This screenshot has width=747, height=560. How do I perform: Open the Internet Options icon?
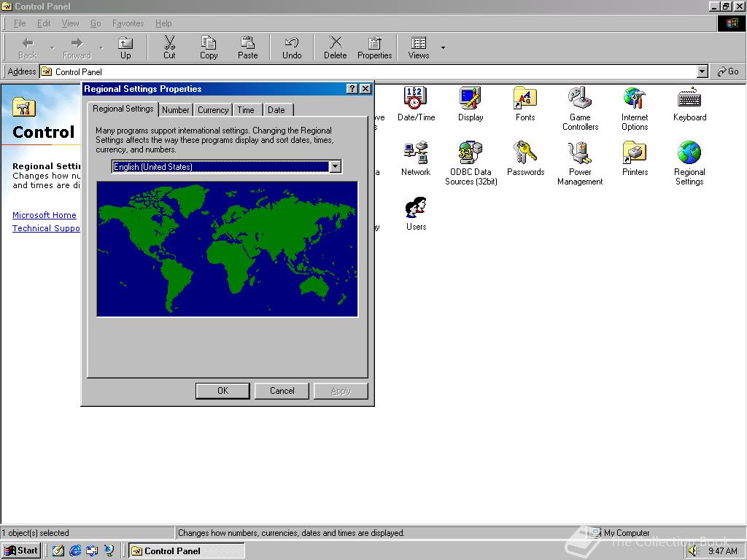(x=635, y=109)
